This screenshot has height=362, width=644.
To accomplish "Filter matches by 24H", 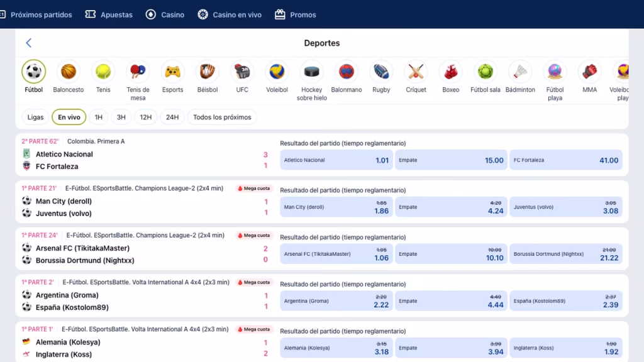I will [x=172, y=117].
